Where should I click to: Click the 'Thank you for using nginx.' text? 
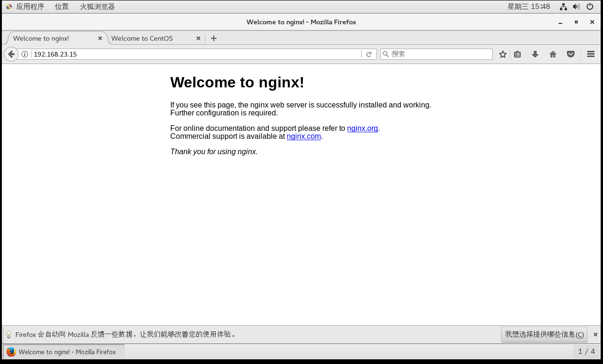[x=214, y=152]
